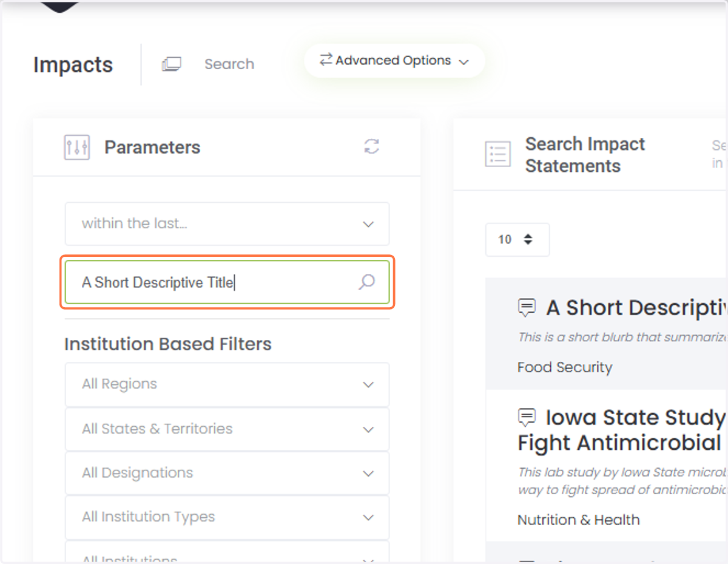Expand the All States & Territories dropdown

point(227,429)
